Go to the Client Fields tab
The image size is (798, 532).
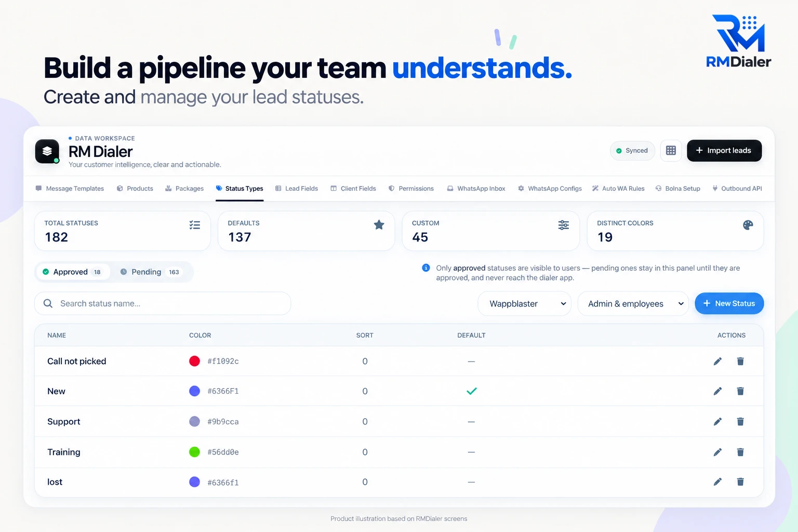coord(353,189)
